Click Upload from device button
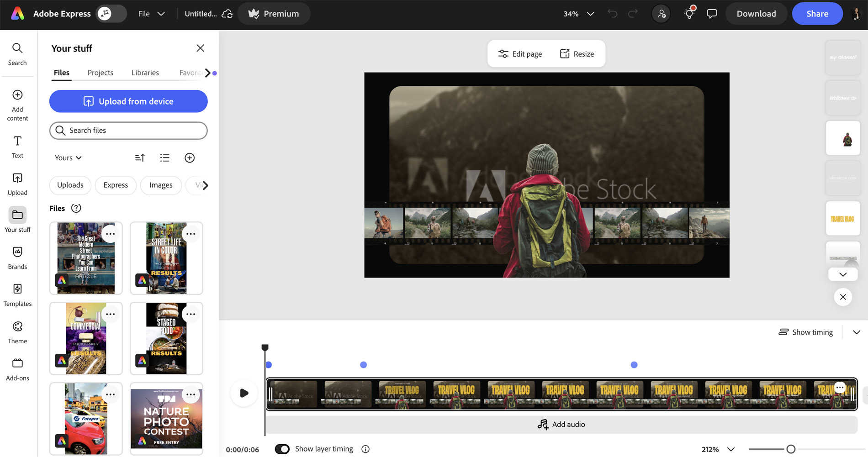868x457 pixels. point(128,101)
